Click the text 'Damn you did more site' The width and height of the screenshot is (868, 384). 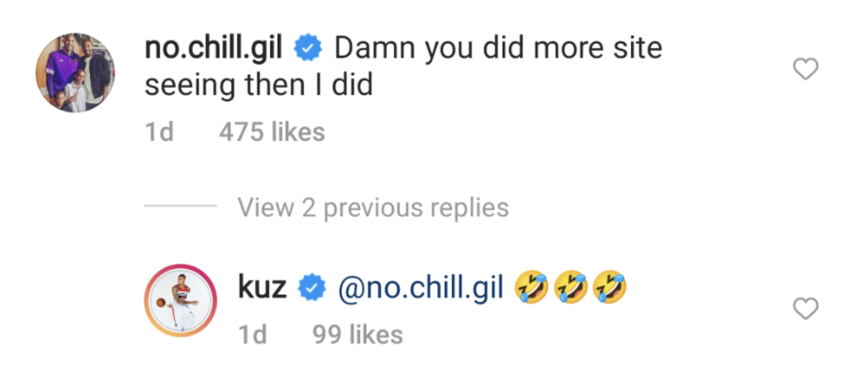(498, 48)
